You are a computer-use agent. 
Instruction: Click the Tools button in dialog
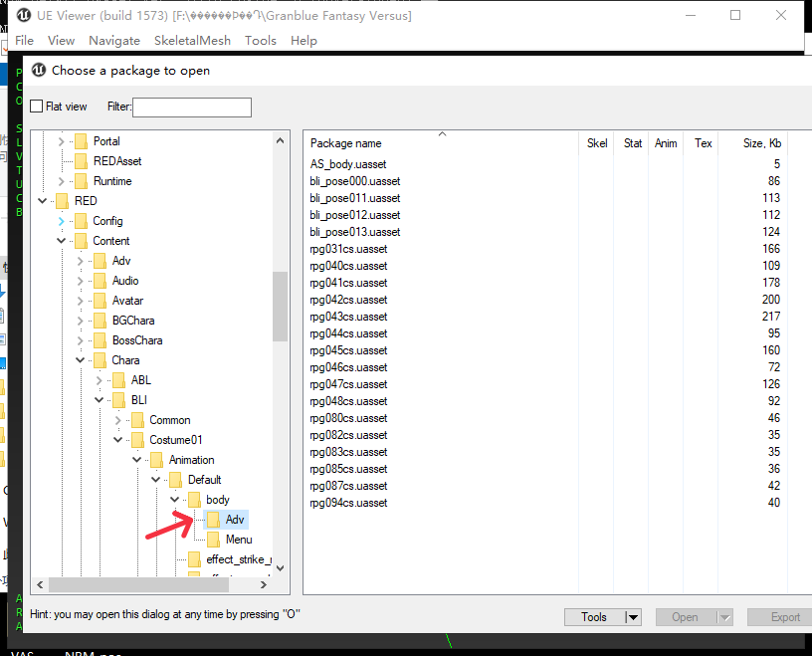(x=594, y=617)
